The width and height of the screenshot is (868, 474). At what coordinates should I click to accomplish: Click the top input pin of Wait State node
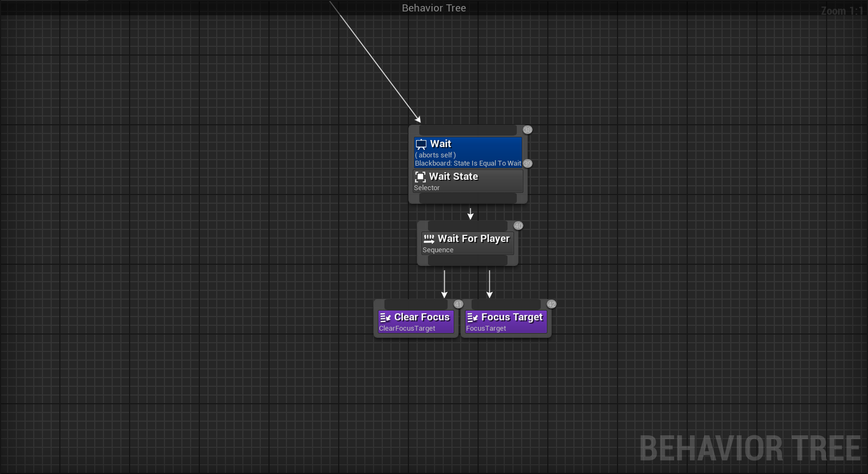click(x=468, y=130)
